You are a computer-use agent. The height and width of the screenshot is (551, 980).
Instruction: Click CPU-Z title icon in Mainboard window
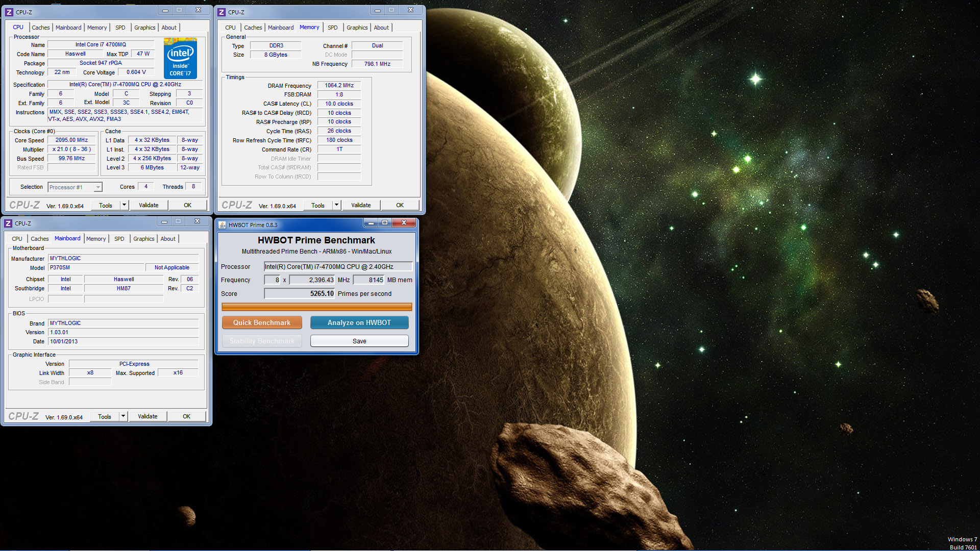click(x=8, y=223)
